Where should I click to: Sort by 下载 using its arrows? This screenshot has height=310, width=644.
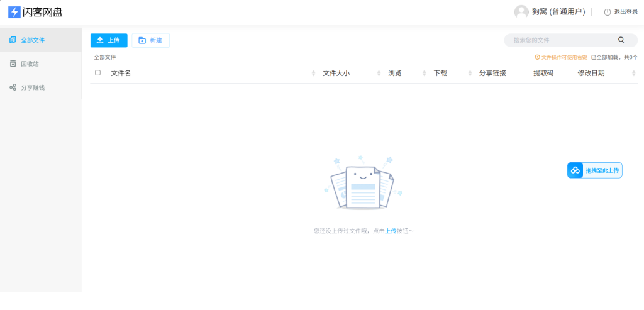(x=470, y=73)
